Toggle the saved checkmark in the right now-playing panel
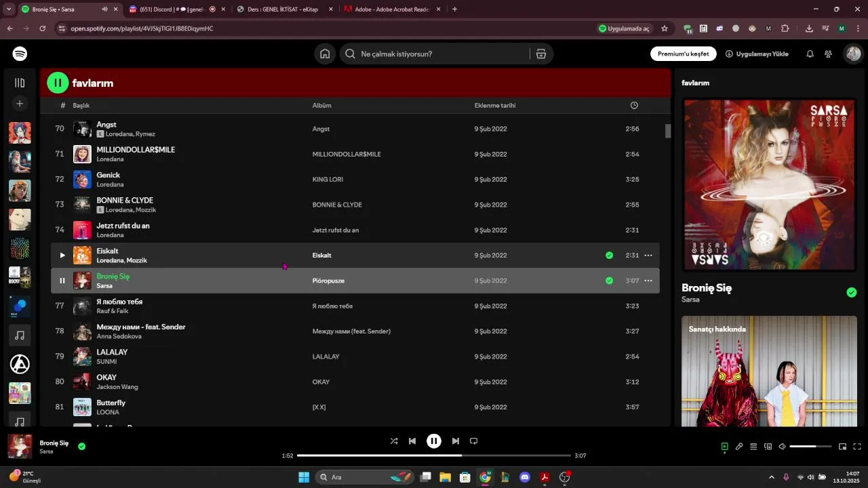This screenshot has height=488, width=868. (852, 293)
